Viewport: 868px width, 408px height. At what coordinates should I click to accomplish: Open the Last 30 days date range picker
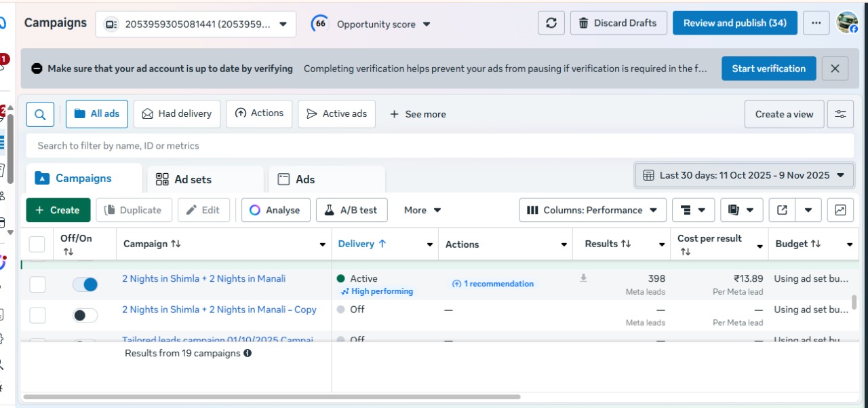(x=744, y=175)
